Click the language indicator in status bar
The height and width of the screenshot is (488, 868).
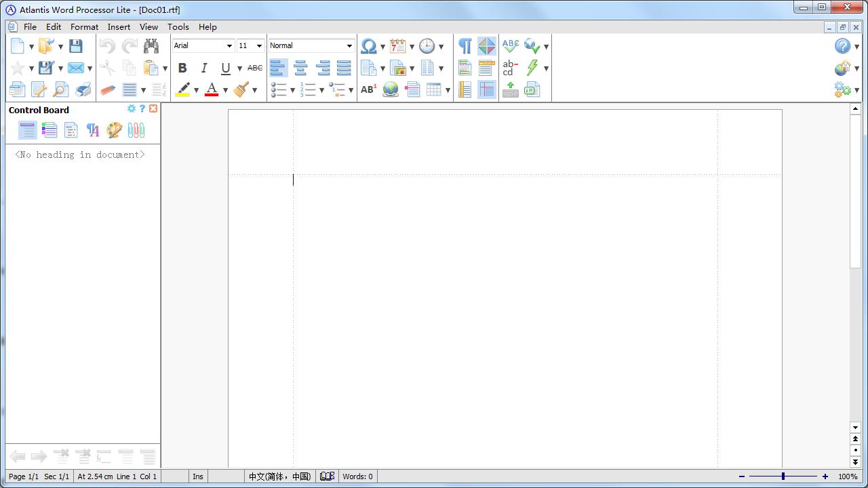[279, 476]
